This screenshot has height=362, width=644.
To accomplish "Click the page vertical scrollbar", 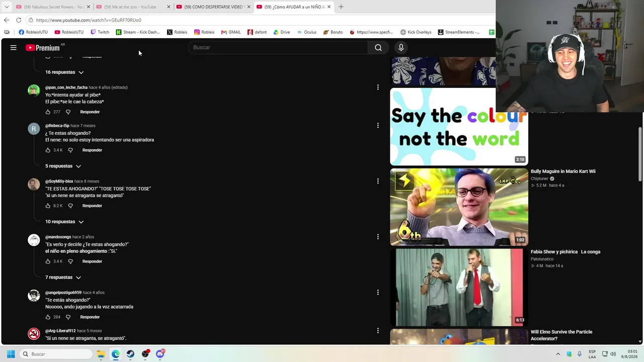I will 640,154.
